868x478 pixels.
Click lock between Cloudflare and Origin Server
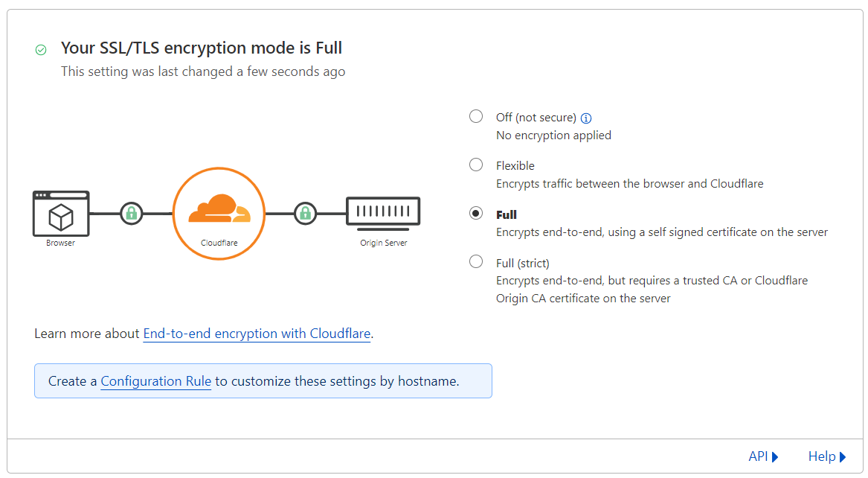[x=304, y=214]
